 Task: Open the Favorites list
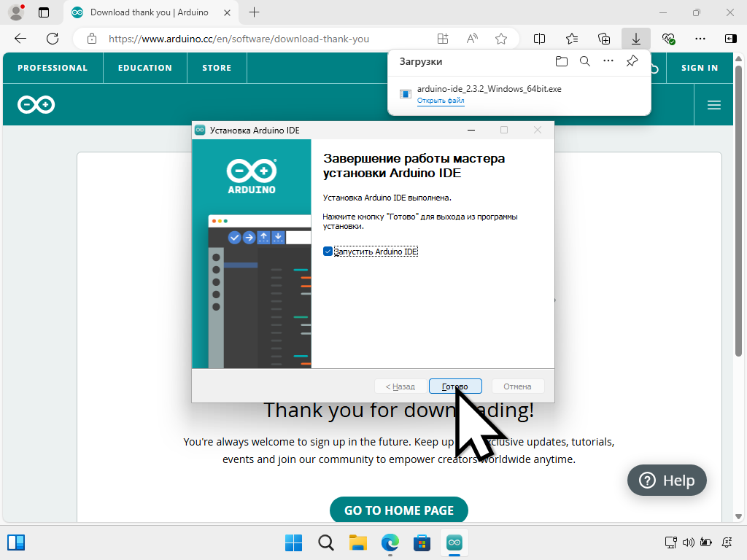coord(572,39)
